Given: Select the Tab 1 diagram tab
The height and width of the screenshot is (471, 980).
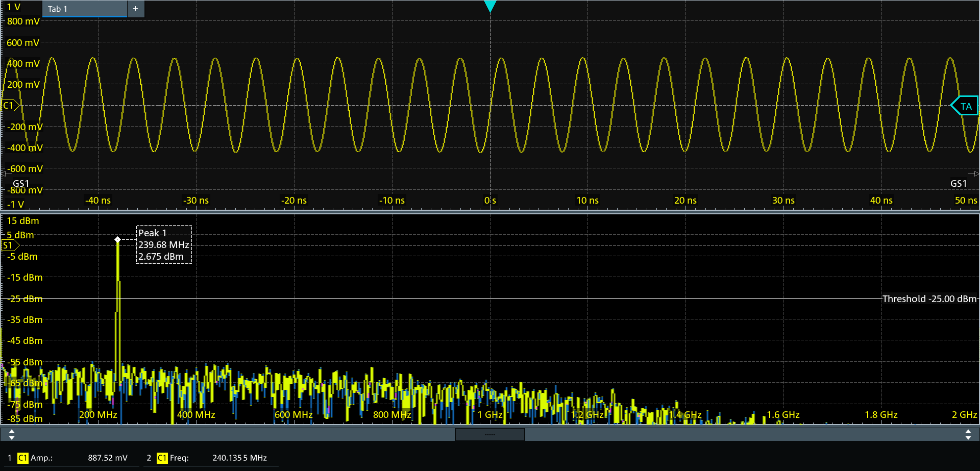Looking at the screenshot, I should tap(85, 9).
